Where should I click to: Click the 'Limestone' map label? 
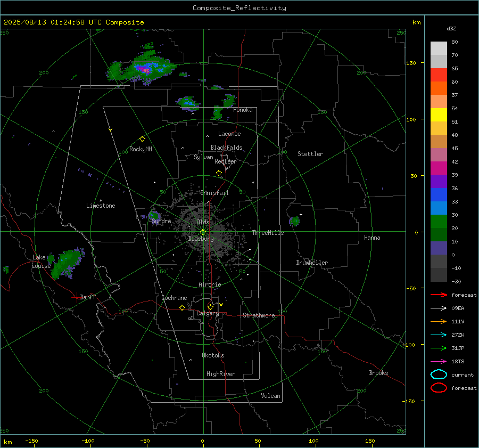[101, 206]
